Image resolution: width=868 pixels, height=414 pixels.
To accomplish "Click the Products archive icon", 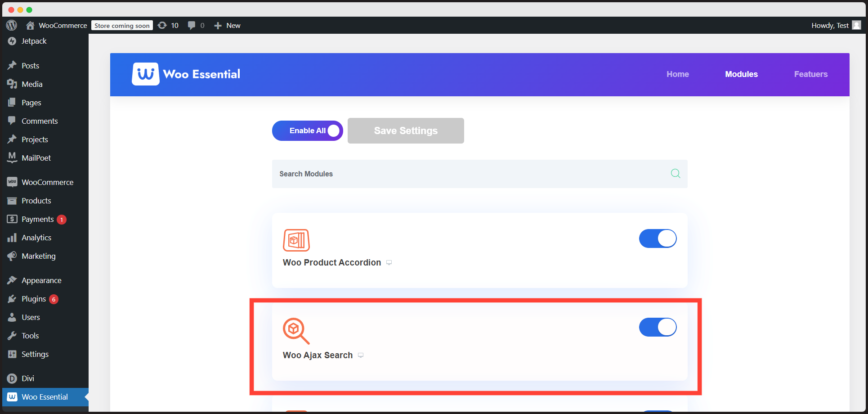I will (x=12, y=201).
